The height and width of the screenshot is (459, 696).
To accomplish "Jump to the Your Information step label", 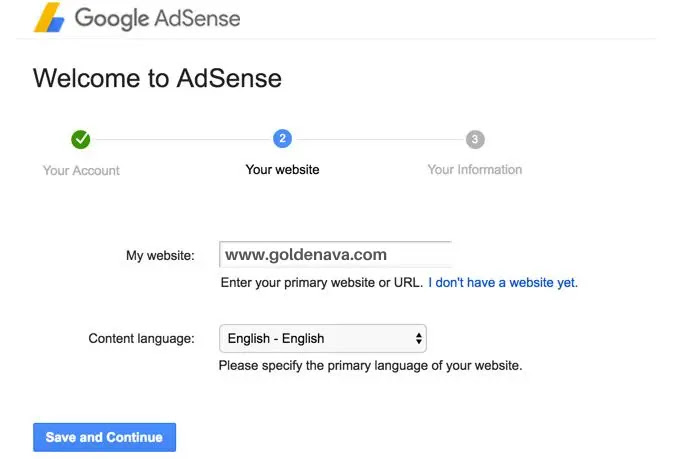I will point(475,170).
